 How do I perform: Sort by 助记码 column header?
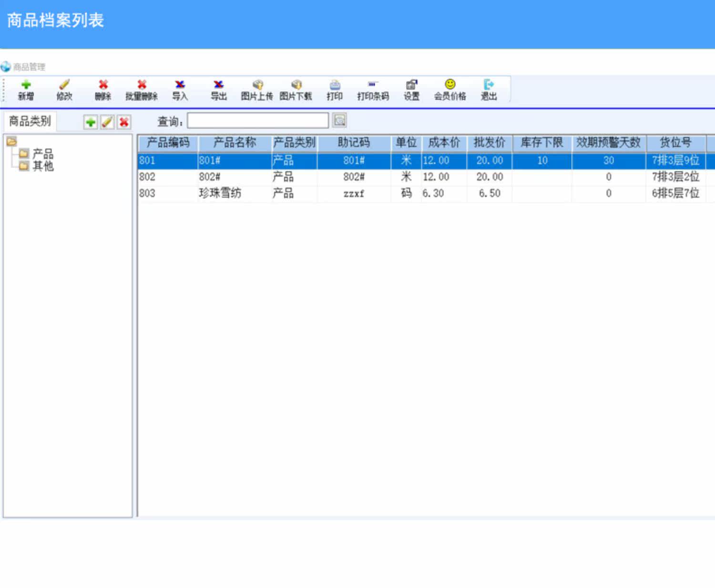point(354,143)
